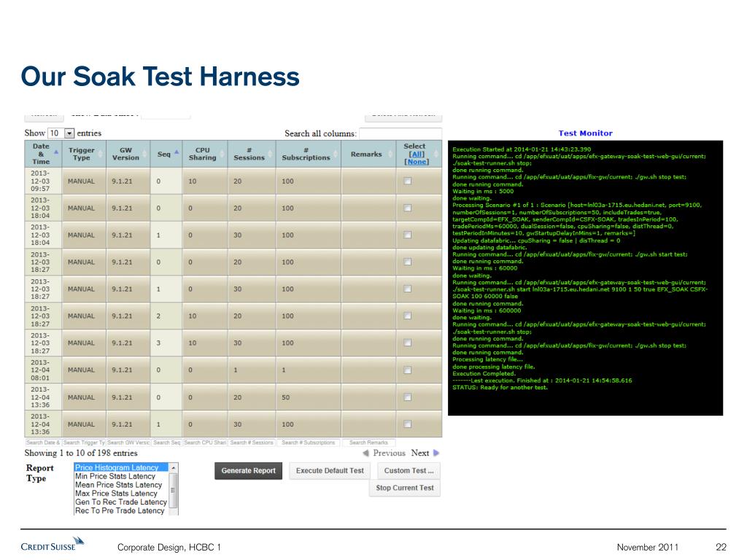
Task: Select Rec To Pre Trade Latency report type
Action: click(120, 510)
